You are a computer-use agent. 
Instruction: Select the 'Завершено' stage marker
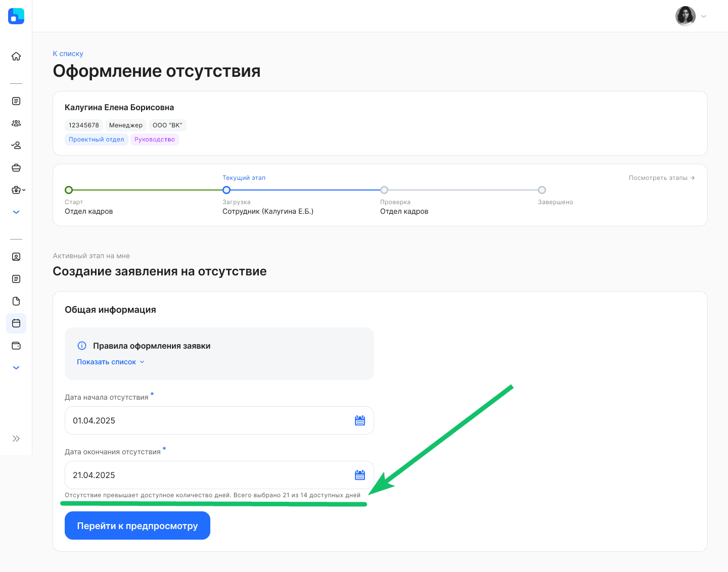[542, 190]
